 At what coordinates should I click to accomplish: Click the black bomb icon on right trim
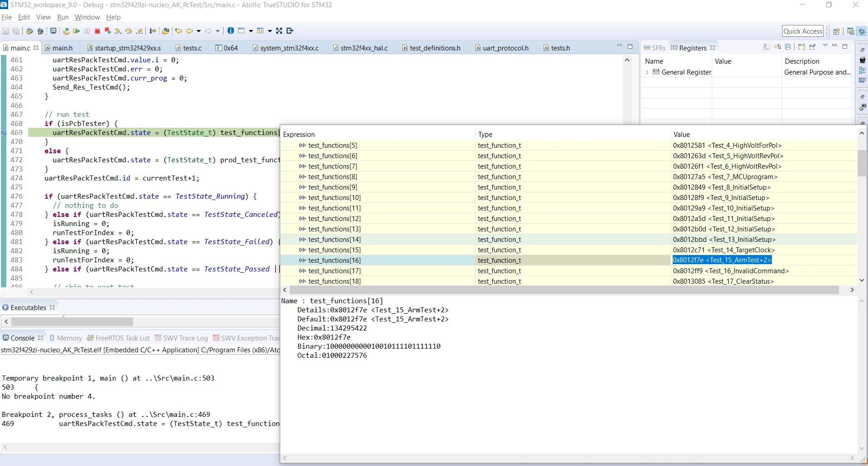[x=863, y=60]
